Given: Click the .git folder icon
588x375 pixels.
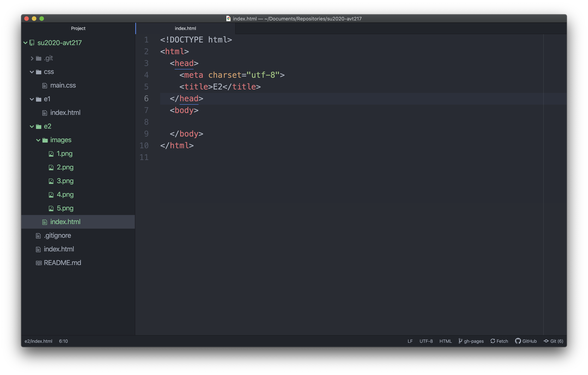Looking at the screenshot, I should (x=39, y=58).
